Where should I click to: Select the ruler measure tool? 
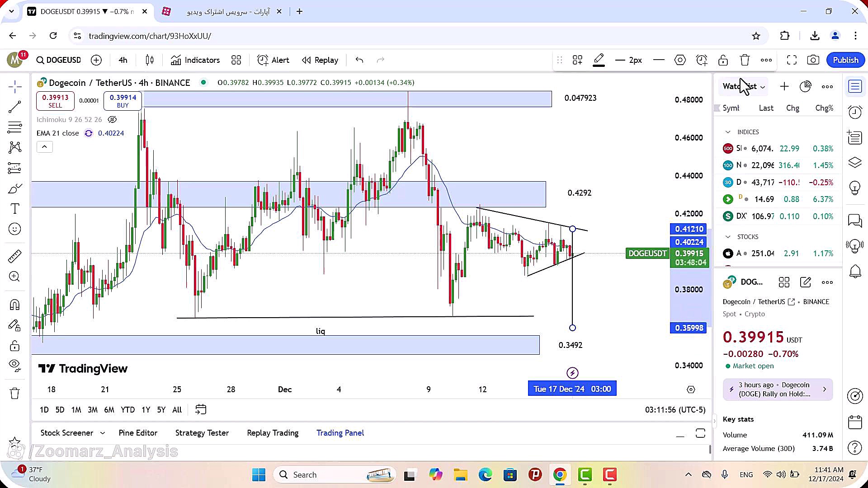coord(14,256)
